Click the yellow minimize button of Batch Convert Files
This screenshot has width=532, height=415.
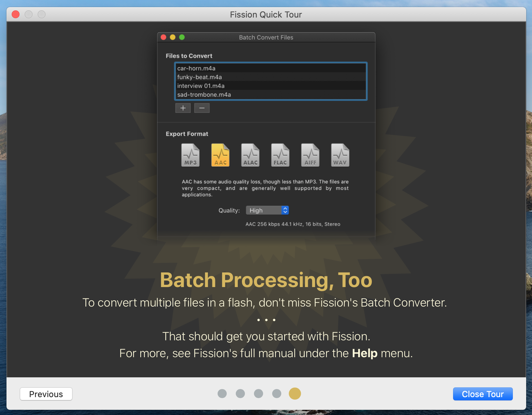point(172,37)
